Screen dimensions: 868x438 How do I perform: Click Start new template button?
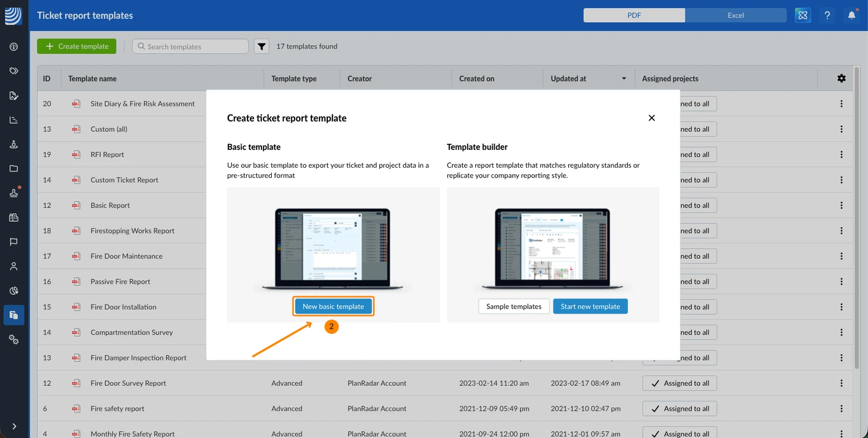[x=590, y=307]
